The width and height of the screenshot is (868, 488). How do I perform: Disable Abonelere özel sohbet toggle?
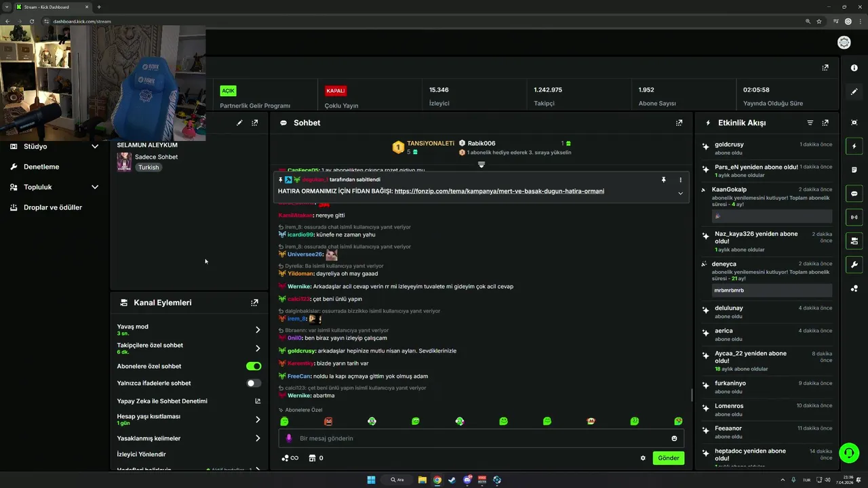point(254,366)
